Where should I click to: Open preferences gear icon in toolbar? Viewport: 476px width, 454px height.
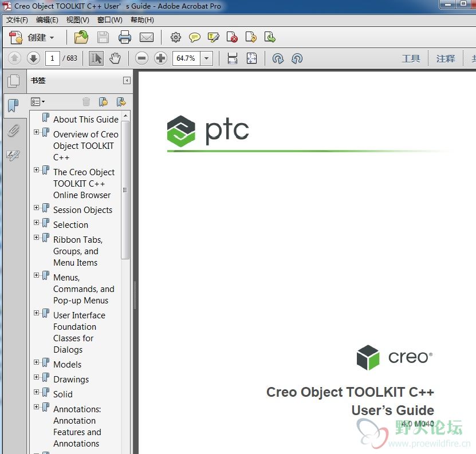pos(176,37)
